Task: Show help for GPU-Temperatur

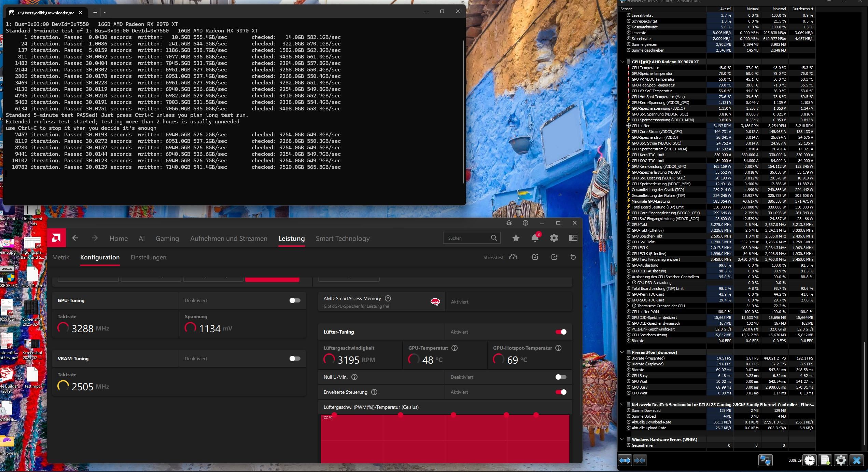Action: [x=454, y=348]
